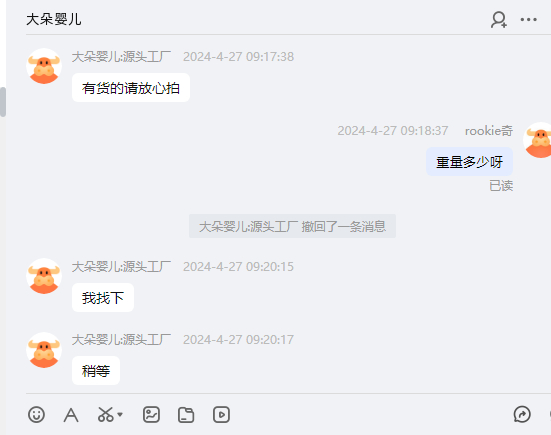
Task: Click the 重量多少呀 sent message
Action: click(469, 162)
